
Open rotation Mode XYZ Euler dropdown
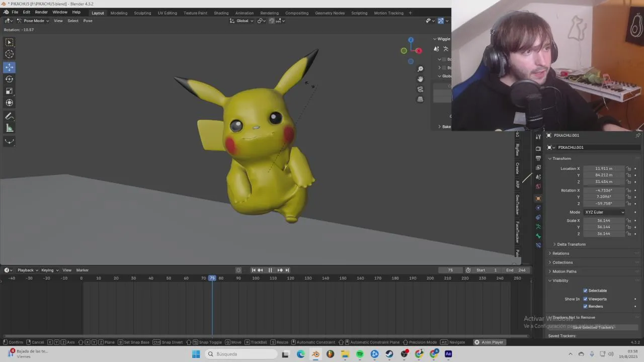pos(604,212)
